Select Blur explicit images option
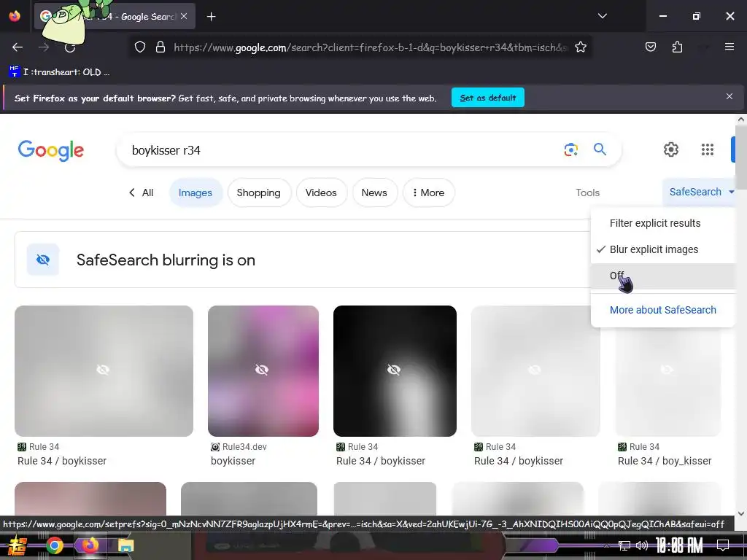This screenshot has height=560, width=747. pyautogui.click(x=662, y=249)
